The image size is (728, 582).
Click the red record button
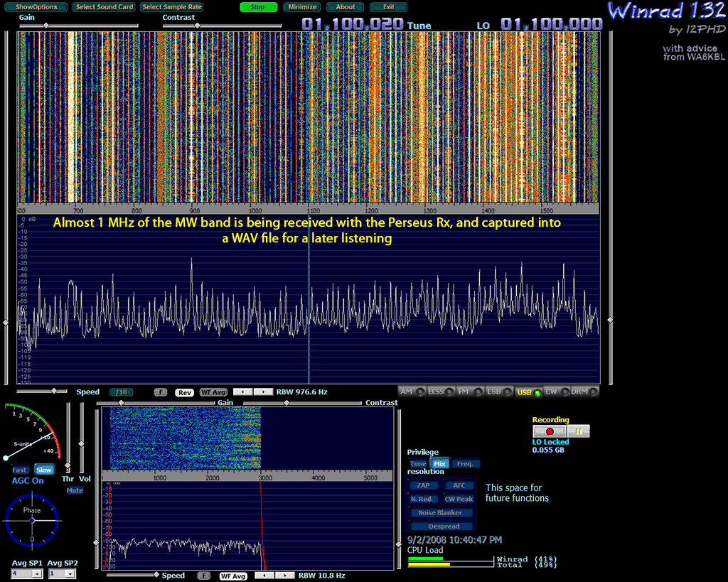coord(549,431)
